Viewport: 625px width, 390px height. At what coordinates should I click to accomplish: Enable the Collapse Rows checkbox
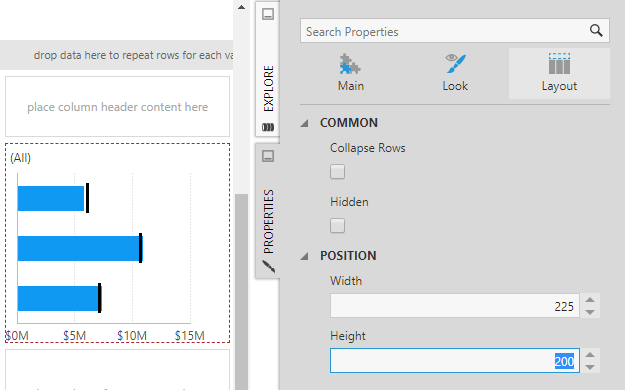(x=337, y=172)
